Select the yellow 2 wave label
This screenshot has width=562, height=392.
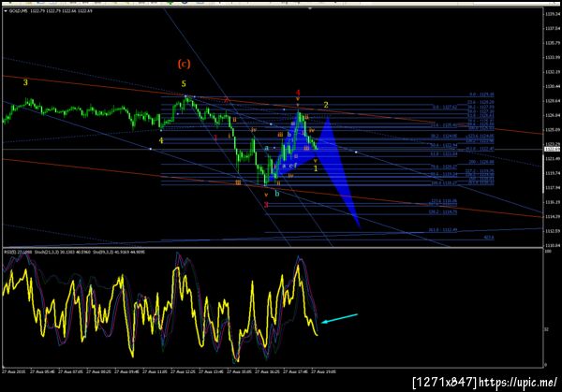pos(326,105)
